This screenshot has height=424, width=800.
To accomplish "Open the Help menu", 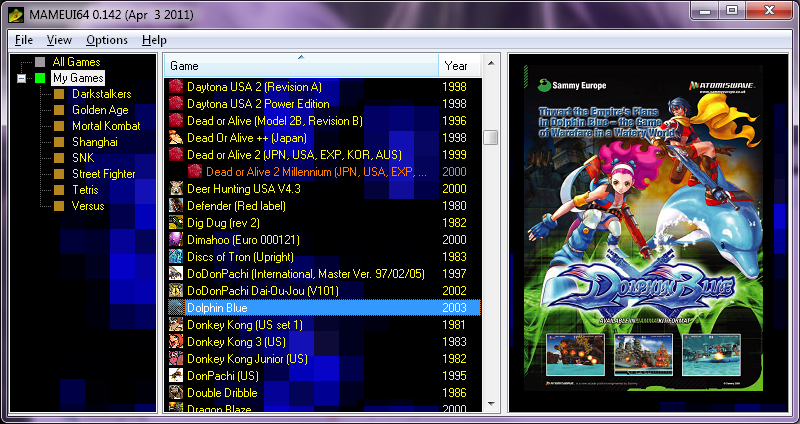I will point(154,40).
